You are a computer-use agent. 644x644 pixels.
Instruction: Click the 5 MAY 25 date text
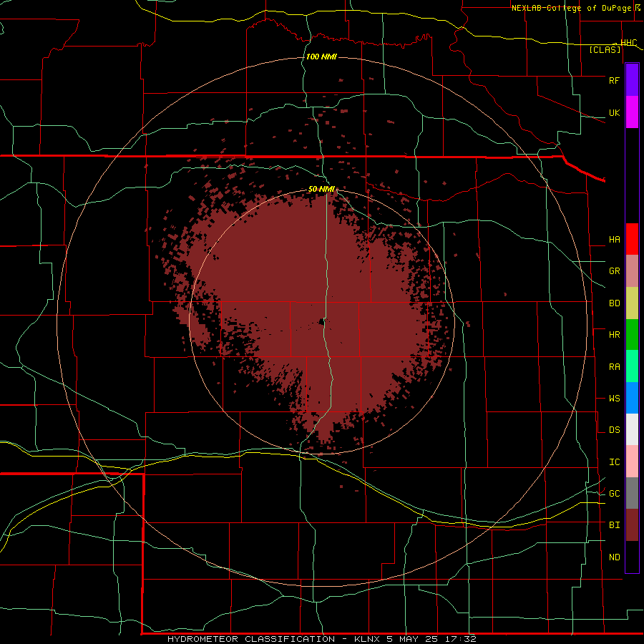[x=411, y=639]
